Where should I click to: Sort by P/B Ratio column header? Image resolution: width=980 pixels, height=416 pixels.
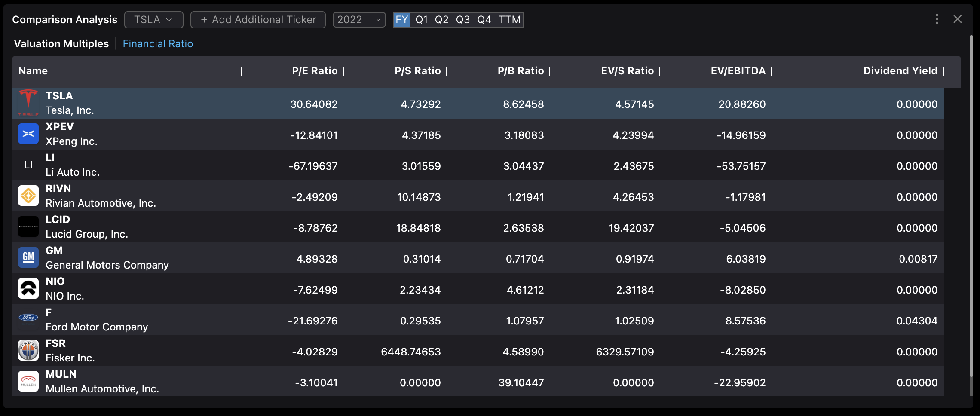tap(521, 71)
